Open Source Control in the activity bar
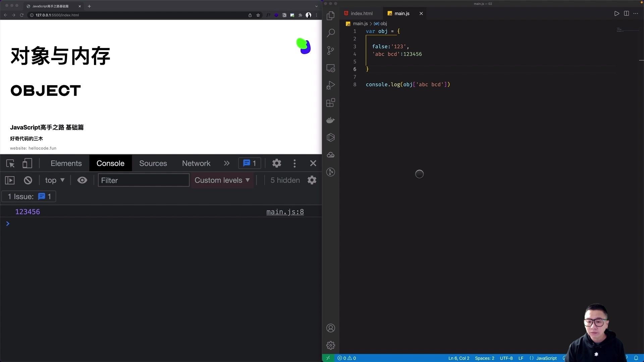The width and height of the screenshot is (644, 362). tap(331, 50)
